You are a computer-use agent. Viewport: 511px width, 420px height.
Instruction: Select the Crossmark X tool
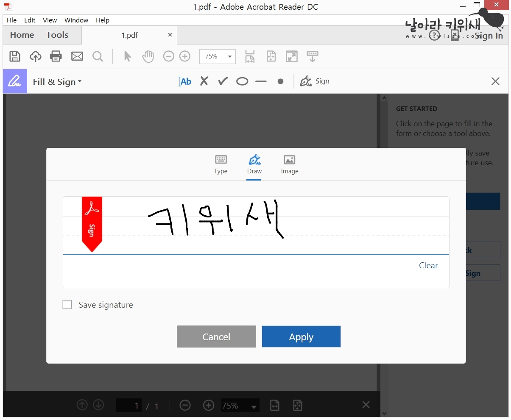pos(204,81)
